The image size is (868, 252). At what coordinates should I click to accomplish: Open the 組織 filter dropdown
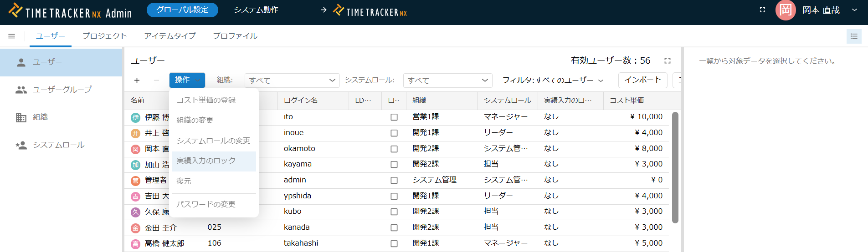tap(292, 81)
